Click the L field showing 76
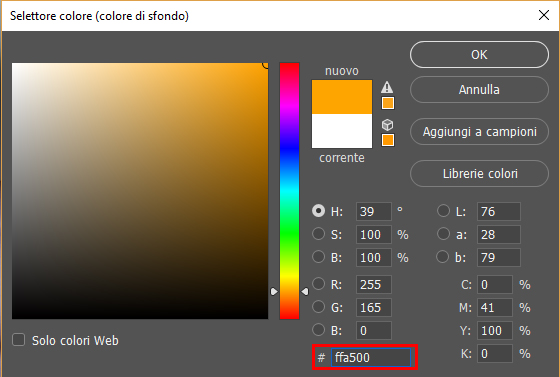This screenshot has height=377, width=560. click(x=499, y=212)
